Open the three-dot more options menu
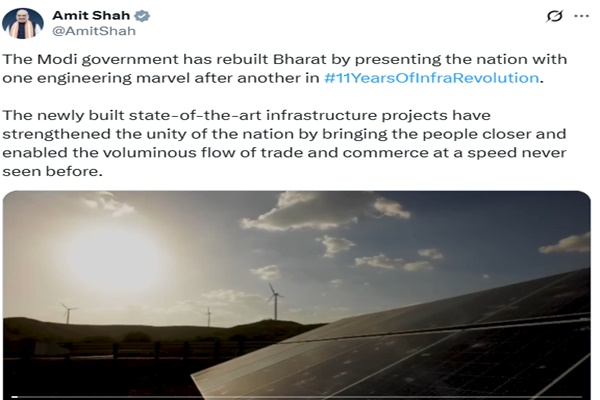This screenshot has width=600, height=400. click(582, 16)
